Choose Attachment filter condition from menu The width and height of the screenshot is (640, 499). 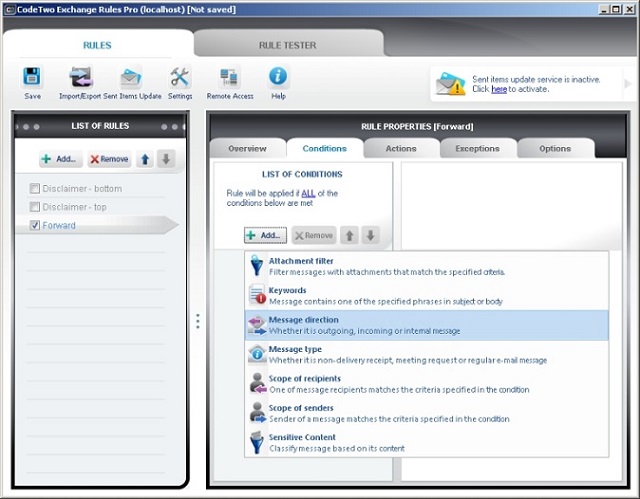427,266
